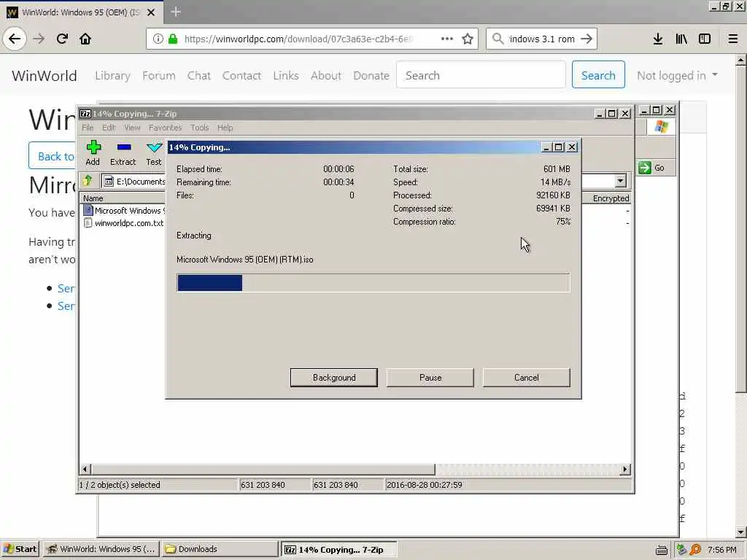Viewport: 747px width, 560px height.
Task: Click Go button in background window
Action: tap(651, 168)
